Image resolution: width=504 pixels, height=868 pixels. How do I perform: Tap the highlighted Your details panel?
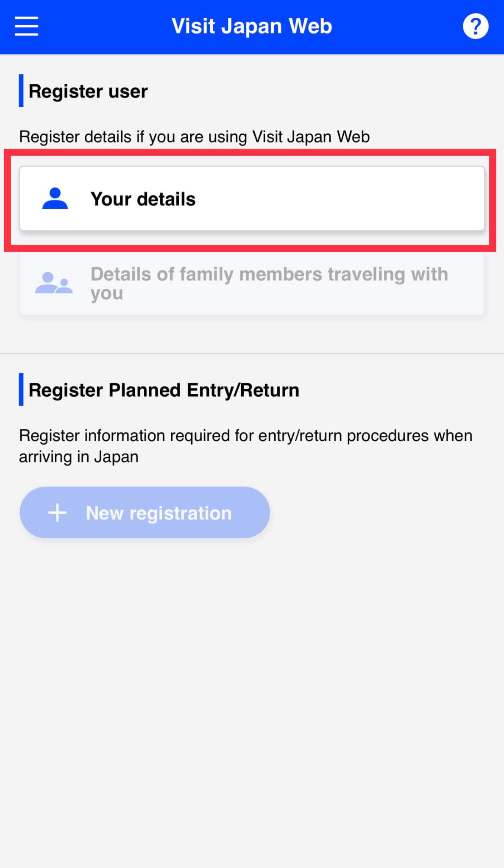(x=252, y=199)
